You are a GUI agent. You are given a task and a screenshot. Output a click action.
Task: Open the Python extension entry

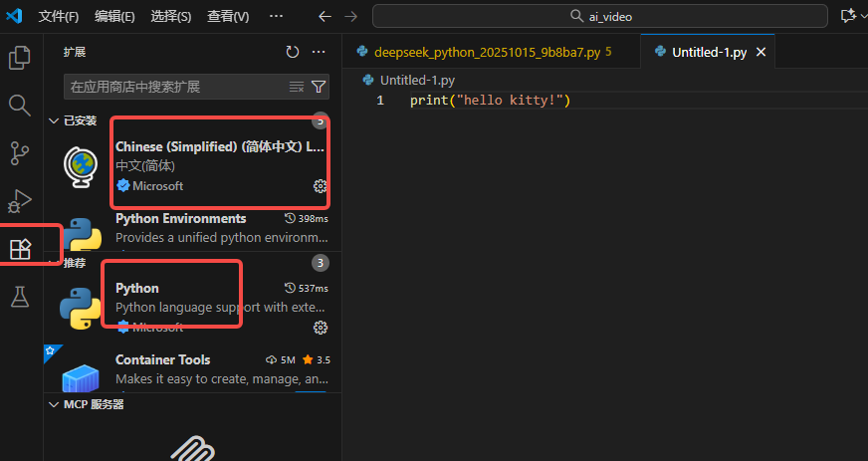tap(193, 307)
